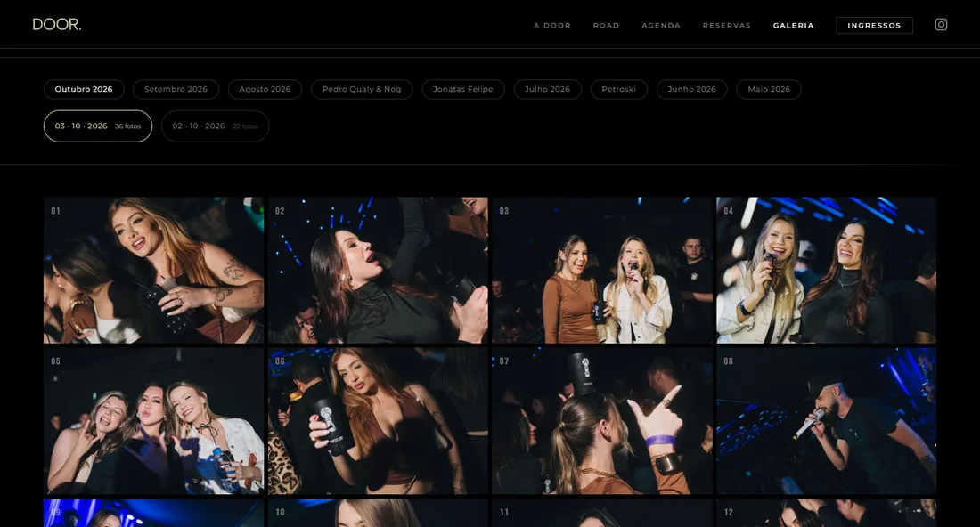Click the INGRESSOS button
Image resolution: width=980 pixels, height=527 pixels.
(x=874, y=26)
